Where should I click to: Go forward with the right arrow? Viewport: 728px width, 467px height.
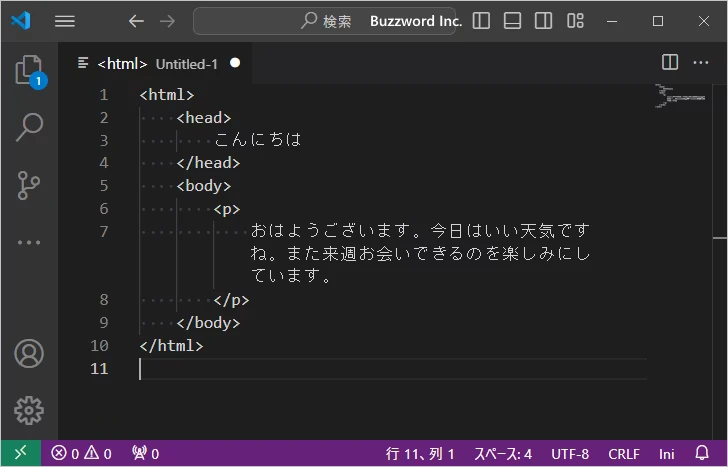167,21
